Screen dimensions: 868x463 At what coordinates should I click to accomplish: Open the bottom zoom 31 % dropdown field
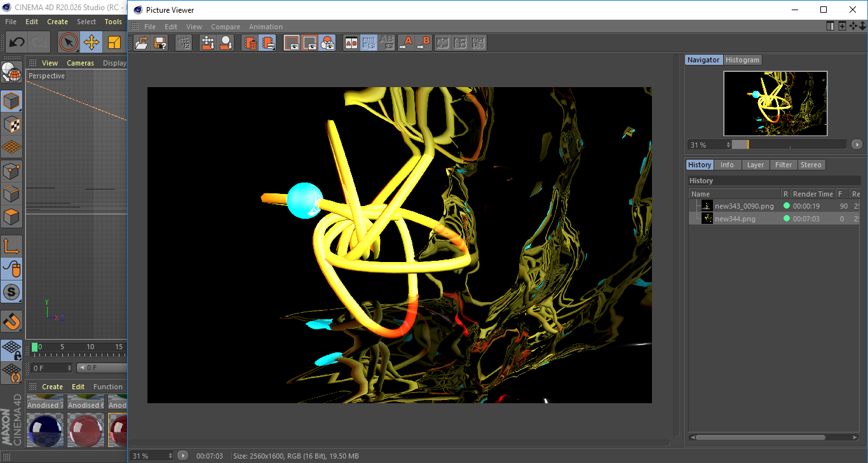(x=151, y=456)
